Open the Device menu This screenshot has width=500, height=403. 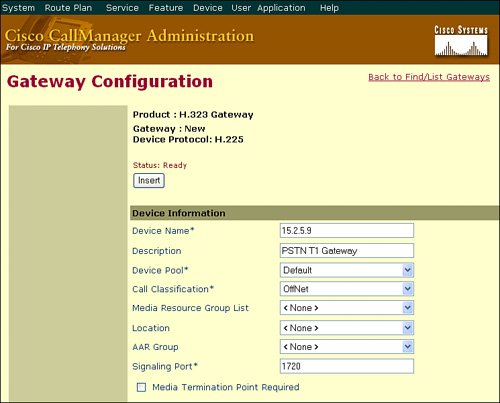click(208, 8)
